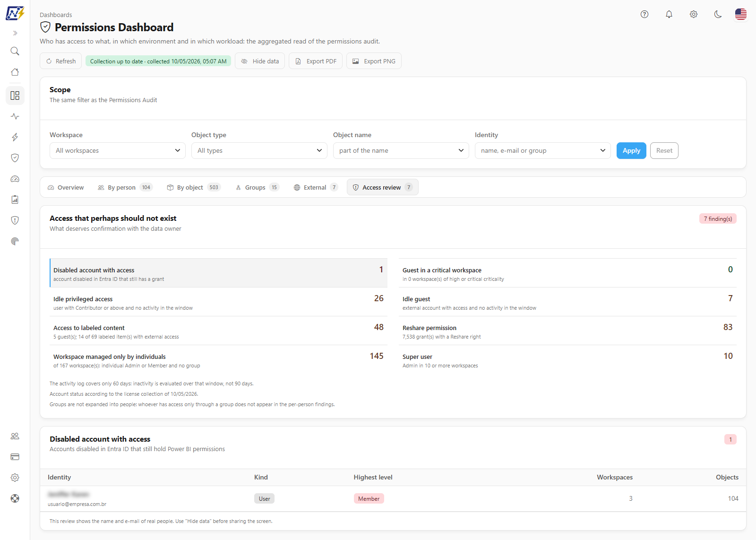
Task: Open help question mark icon
Action: 644,14
